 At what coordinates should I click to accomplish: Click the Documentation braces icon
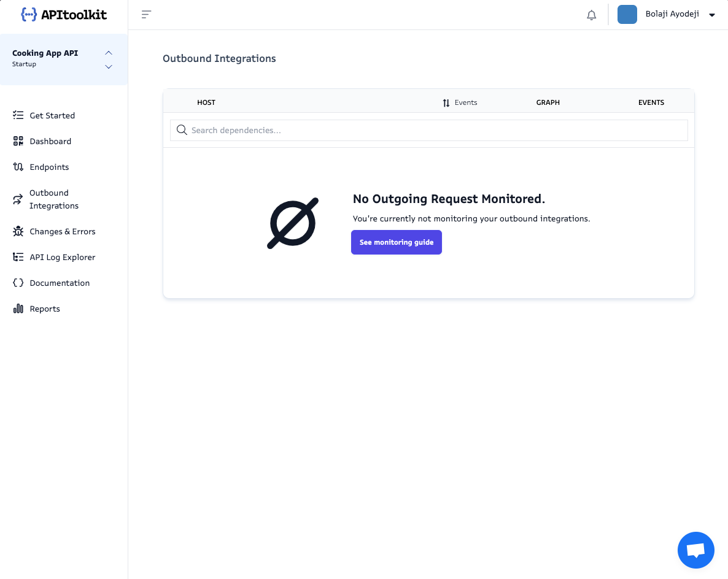(x=18, y=283)
